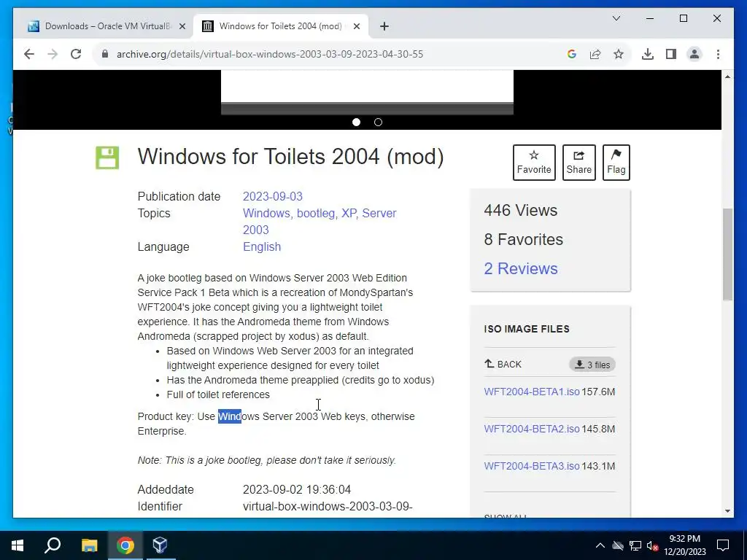Open File Explorer from taskbar

[89, 545]
